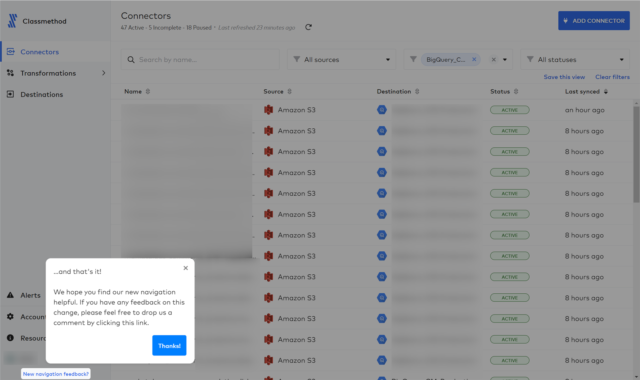Open the All statuses dropdown
The width and height of the screenshot is (640, 380).
coord(575,60)
